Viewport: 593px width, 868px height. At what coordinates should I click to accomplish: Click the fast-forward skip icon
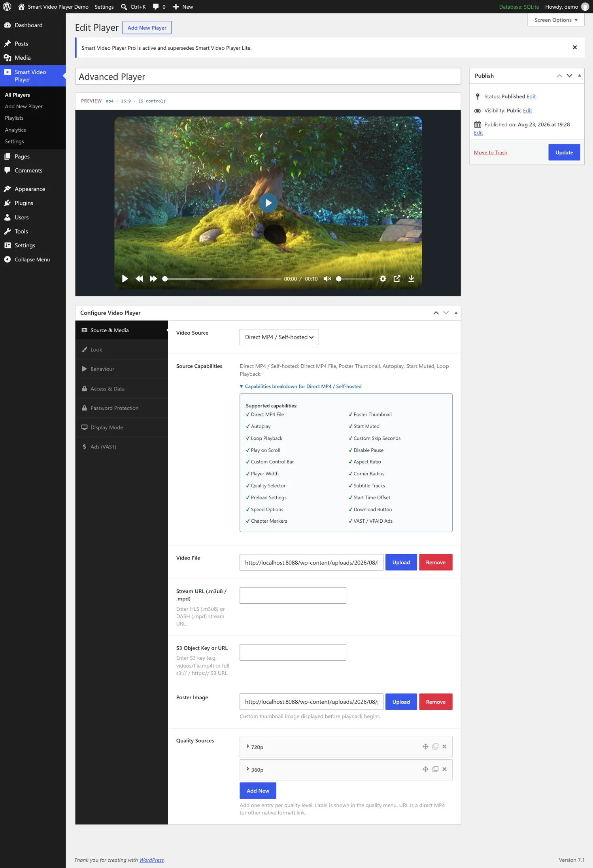tap(153, 279)
